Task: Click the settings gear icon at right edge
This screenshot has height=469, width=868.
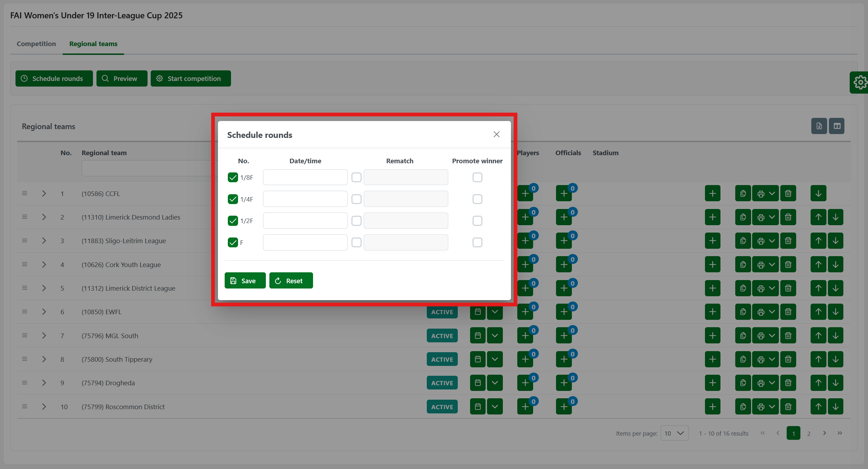Action: tap(860, 83)
